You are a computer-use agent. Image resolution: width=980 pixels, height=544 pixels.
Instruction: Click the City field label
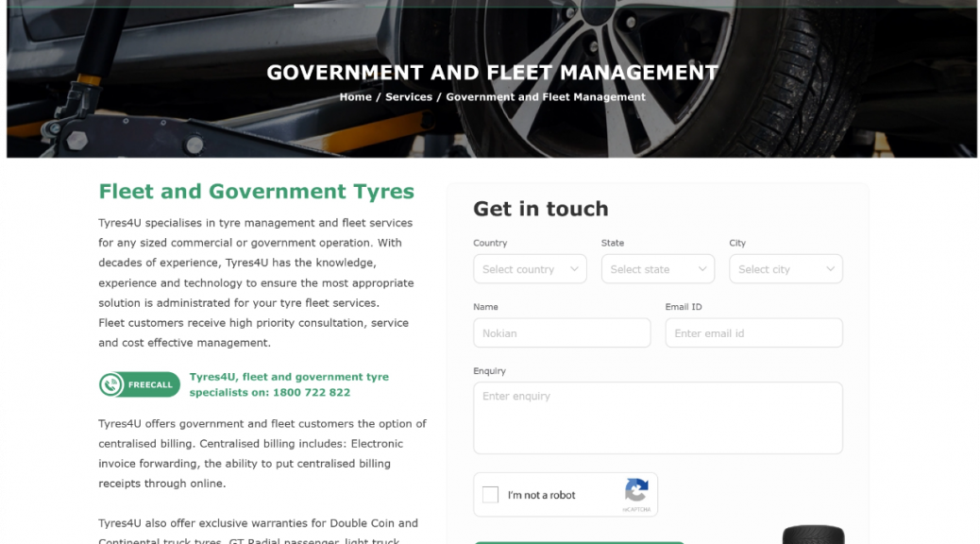(x=737, y=243)
